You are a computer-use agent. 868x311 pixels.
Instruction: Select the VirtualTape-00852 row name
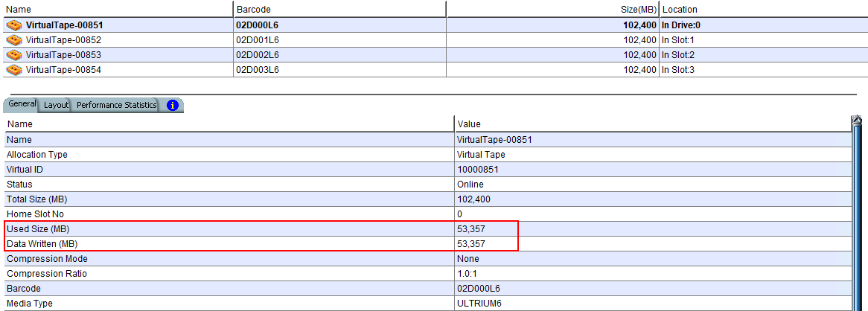63,40
